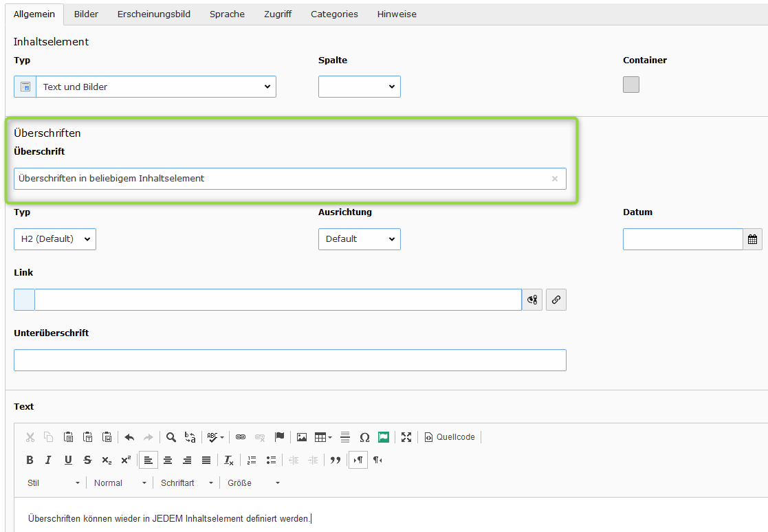The image size is (768, 532).
Task: Open the Ausrichtung dropdown
Action: tap(359, 239)
